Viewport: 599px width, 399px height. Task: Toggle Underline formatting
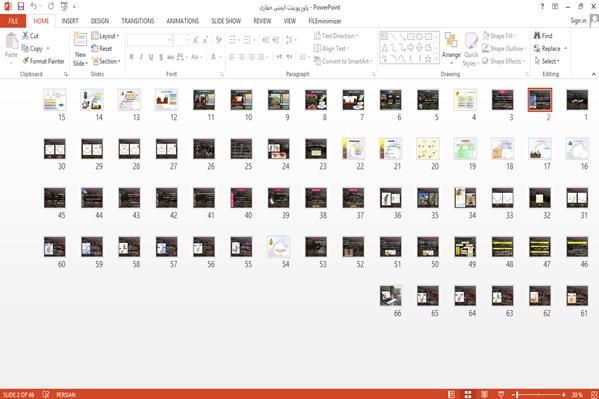coord(151,57)
